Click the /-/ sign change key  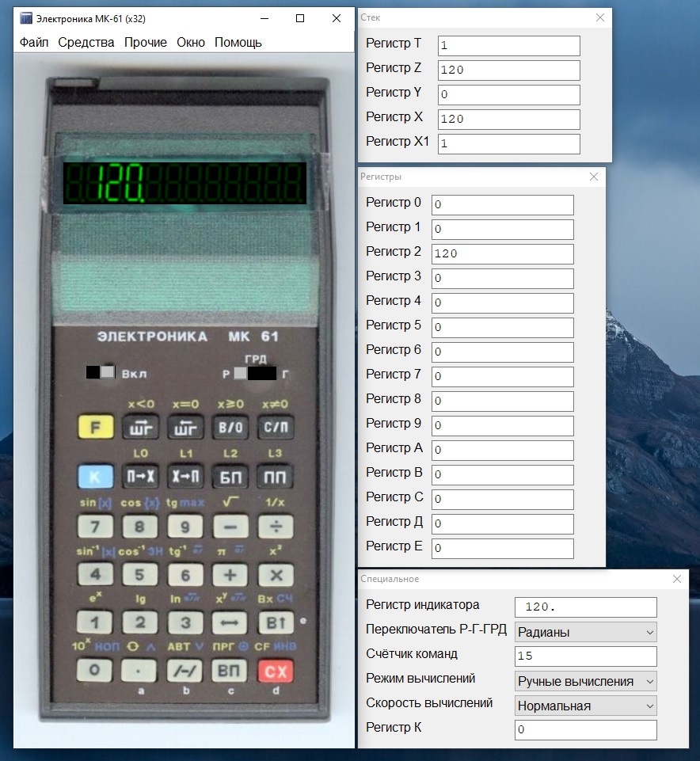[185, 670]
